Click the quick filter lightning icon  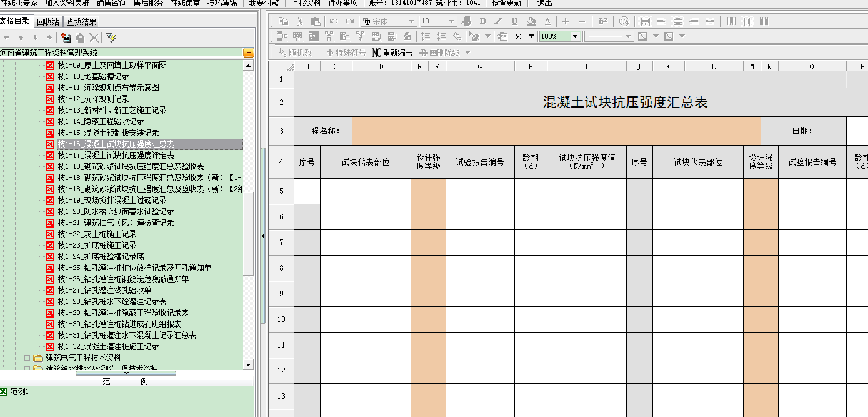point(111,38)
